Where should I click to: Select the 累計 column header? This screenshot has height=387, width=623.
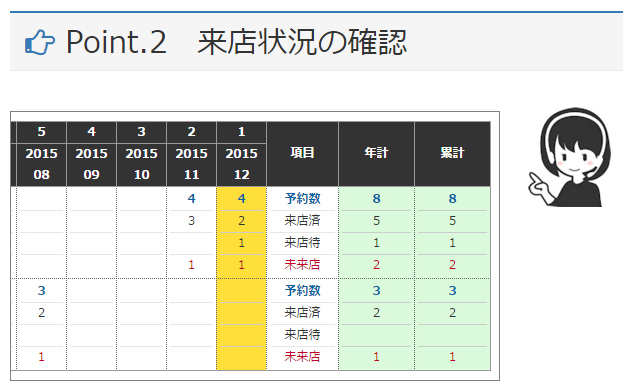click(452, 154)
